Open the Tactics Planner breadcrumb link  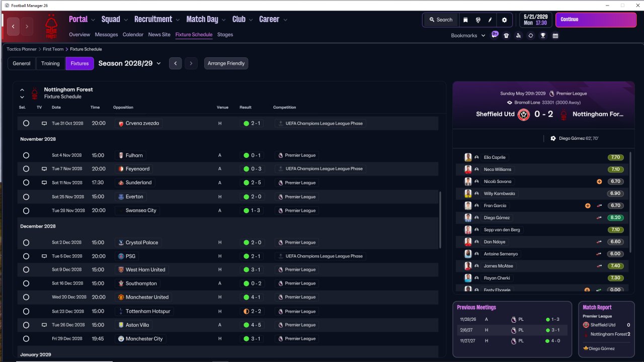[22, 49]
